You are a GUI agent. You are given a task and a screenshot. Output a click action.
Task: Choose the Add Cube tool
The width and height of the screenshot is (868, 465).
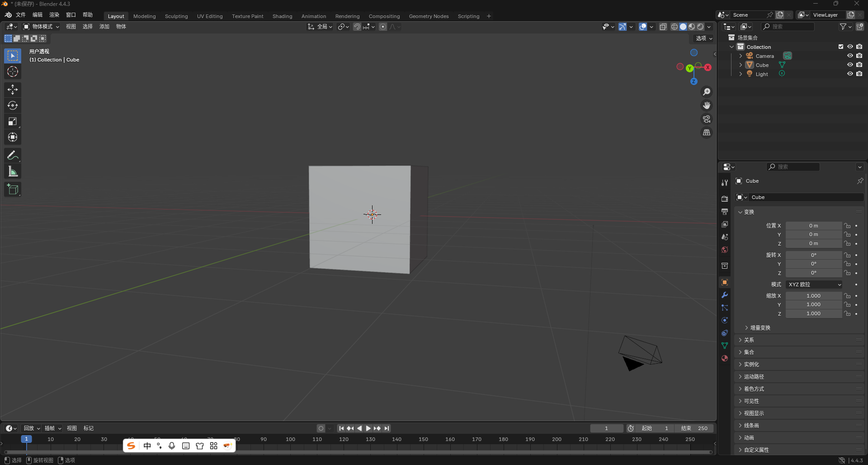13,190
